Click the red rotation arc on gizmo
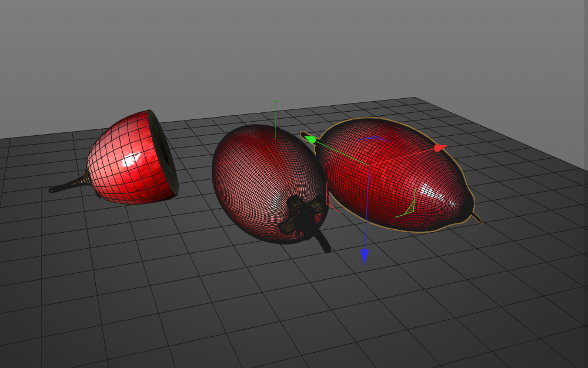 point(332,199)
